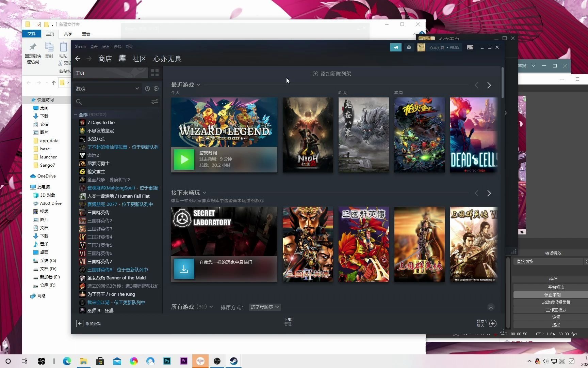This screenshot has height=368, width=588.
Task: Open Steam from the taskbar
Action: (x=233, y=361)
